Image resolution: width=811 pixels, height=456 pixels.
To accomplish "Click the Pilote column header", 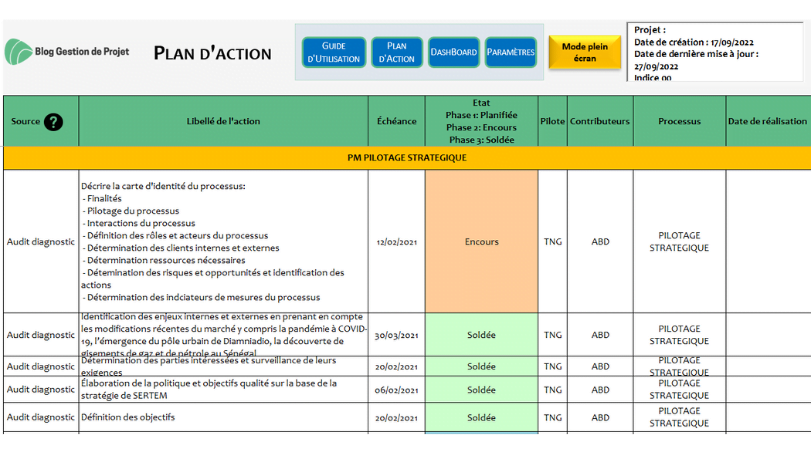I will (552, 121).
